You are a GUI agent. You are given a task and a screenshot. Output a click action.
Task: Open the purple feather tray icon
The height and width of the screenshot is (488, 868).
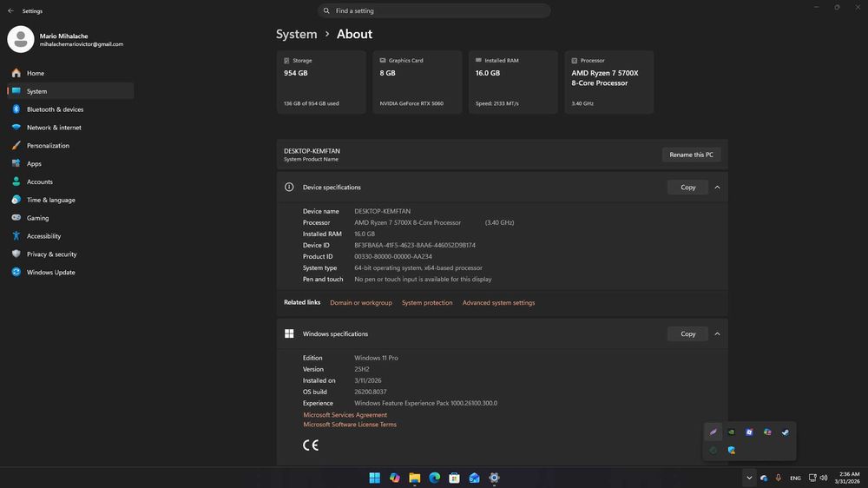[713, 432]
